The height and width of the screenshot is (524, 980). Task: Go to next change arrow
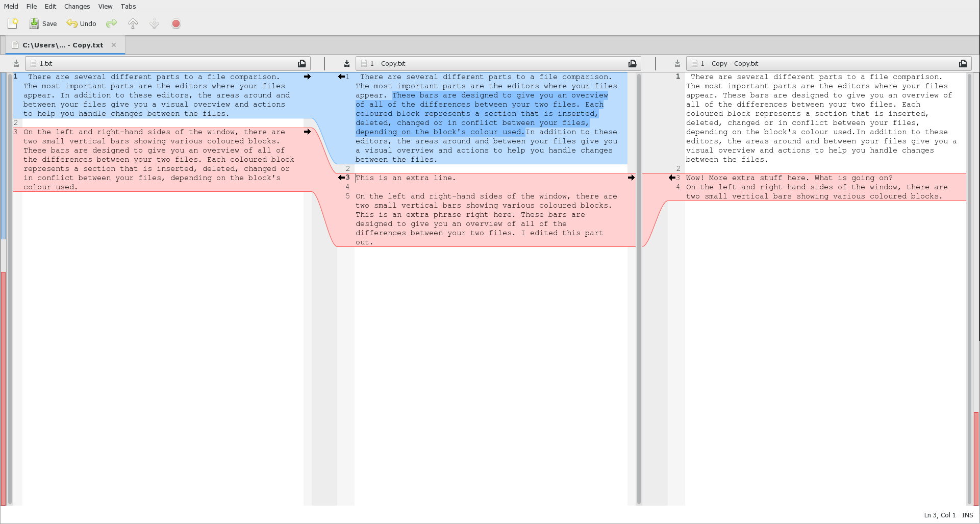pyautogui.click(x=154, y=23)
